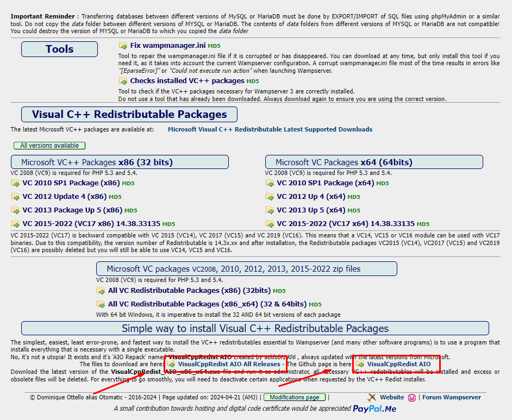This screenshot has width=512, height=420.
Task: Click download icon next to VC 2010 SP1 Package (x86)
Action: pos(15,183)
